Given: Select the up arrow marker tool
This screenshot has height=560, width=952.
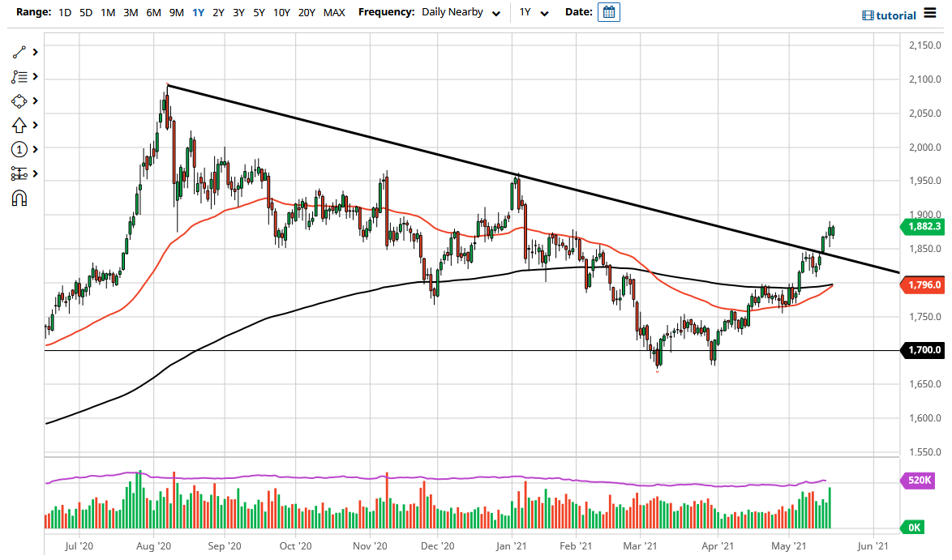Looking at the screenshot, I should click(19, 126).
